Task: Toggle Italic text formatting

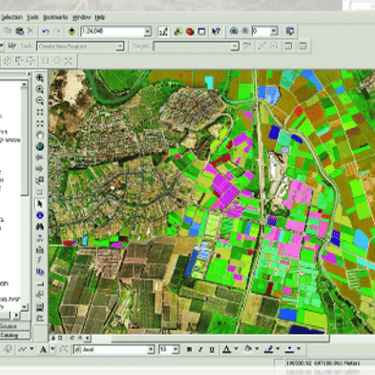Action: [x=200, y=349]
